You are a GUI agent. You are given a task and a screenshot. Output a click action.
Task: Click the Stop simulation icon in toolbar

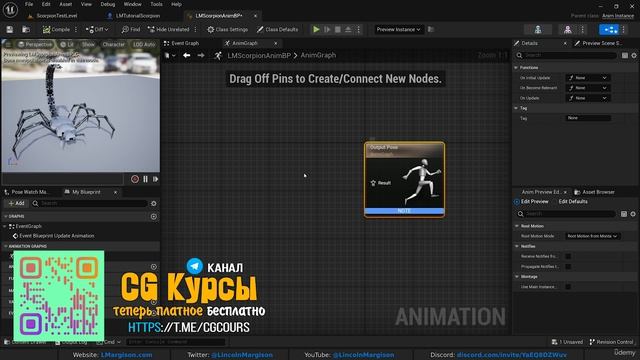(338, 29)
